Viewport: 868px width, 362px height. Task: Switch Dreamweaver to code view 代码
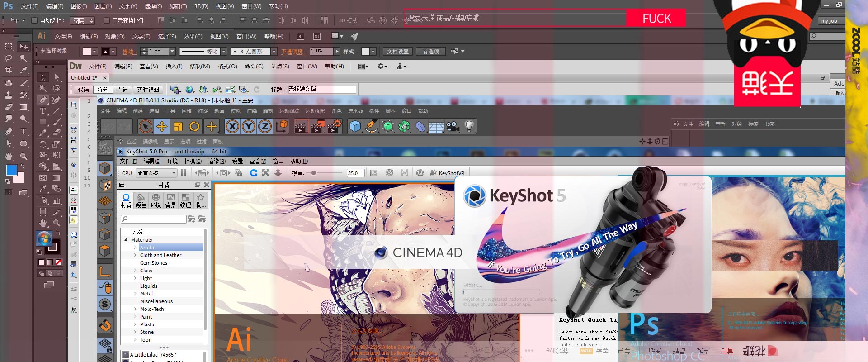84,90
